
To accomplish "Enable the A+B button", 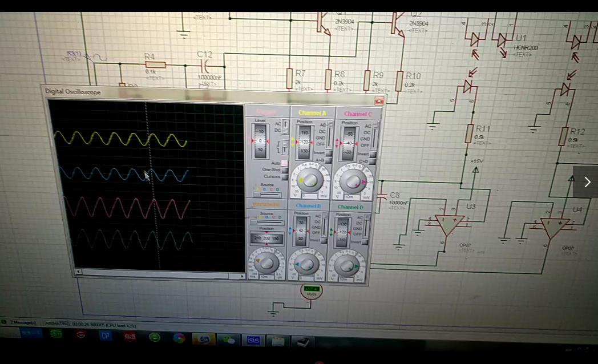I will click(x=328, y=160).
